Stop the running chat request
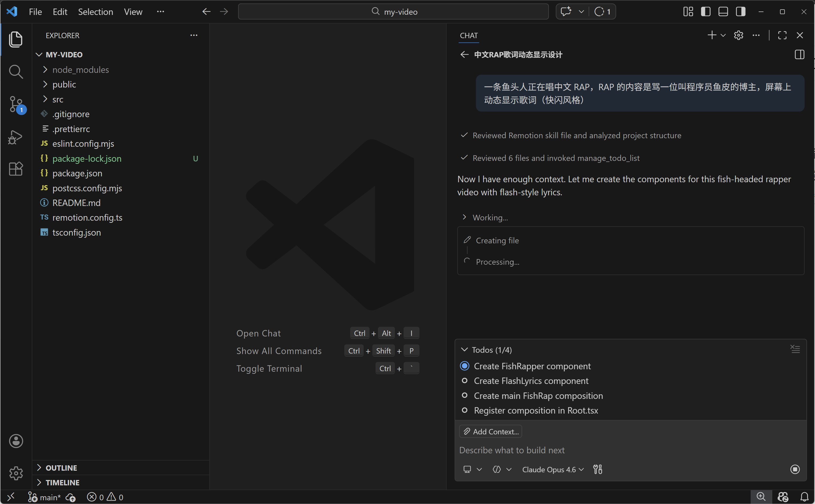815x504 pixels. click(x=795, y=469)
